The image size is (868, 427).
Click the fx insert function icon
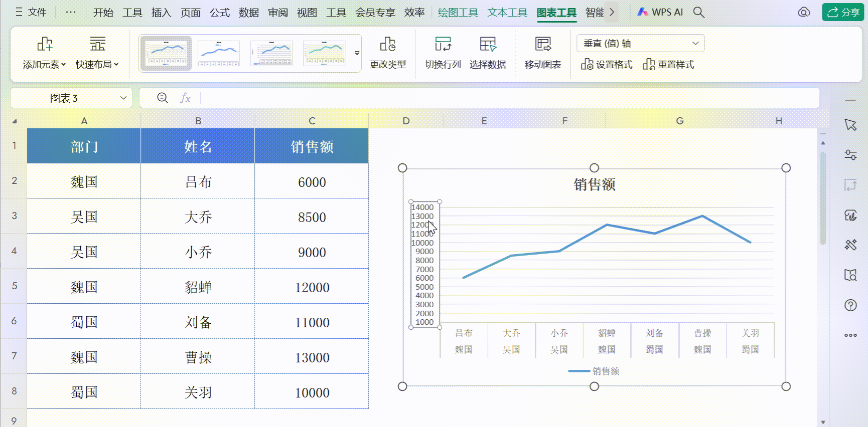pos(186,98)
